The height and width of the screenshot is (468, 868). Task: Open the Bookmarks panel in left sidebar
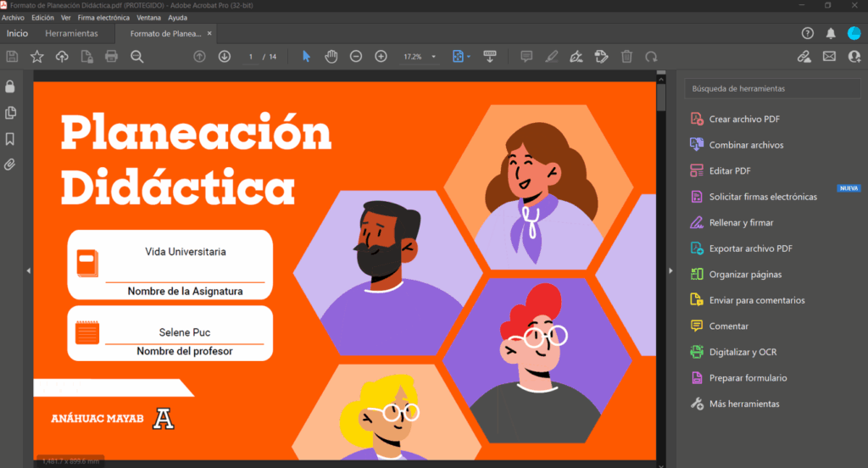(x=10, y=138)
